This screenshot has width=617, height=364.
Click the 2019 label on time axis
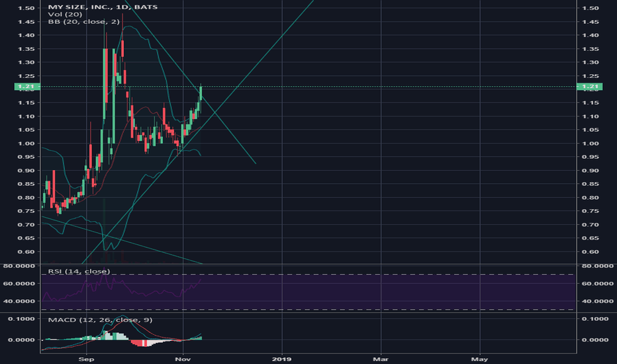[x=282, y=359]
